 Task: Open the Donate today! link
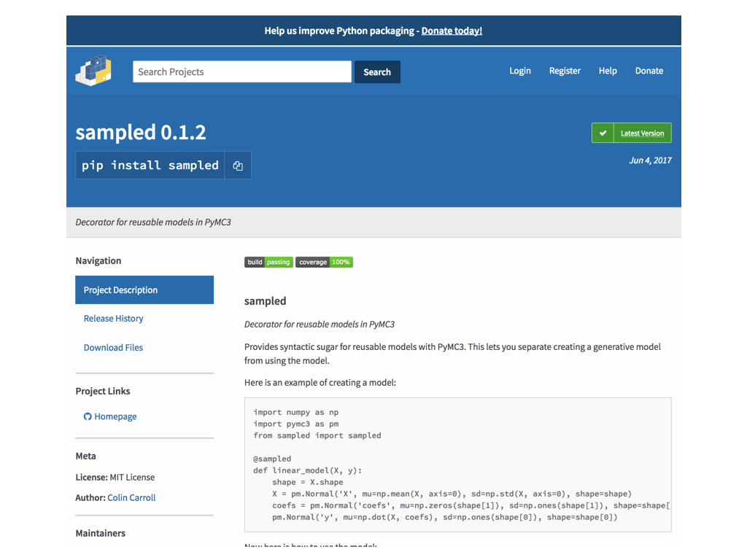click(452, 31)
